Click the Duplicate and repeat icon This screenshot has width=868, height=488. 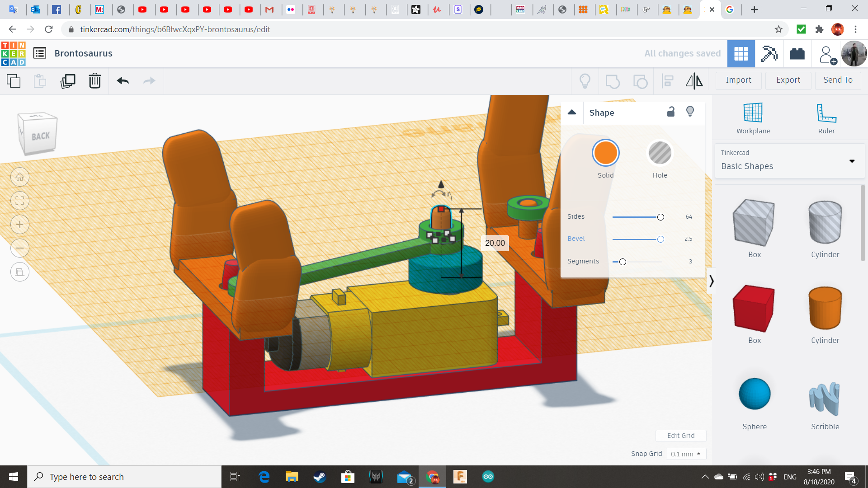(x=68, y=81)
